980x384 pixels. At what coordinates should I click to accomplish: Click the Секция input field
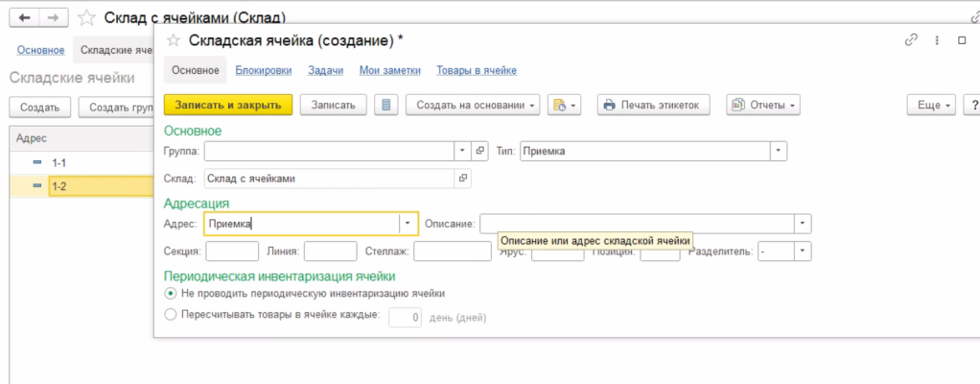click(232, 252)
